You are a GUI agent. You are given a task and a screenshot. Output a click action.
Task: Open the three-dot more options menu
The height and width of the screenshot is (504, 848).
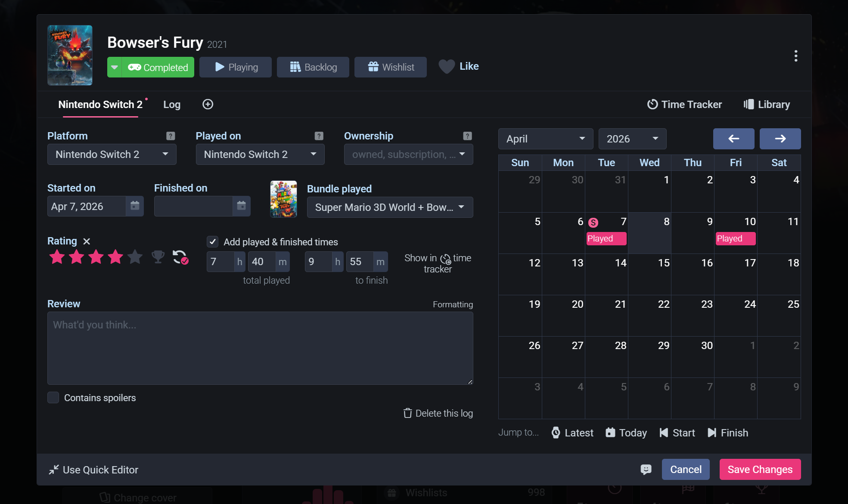(x=796, y=56)
